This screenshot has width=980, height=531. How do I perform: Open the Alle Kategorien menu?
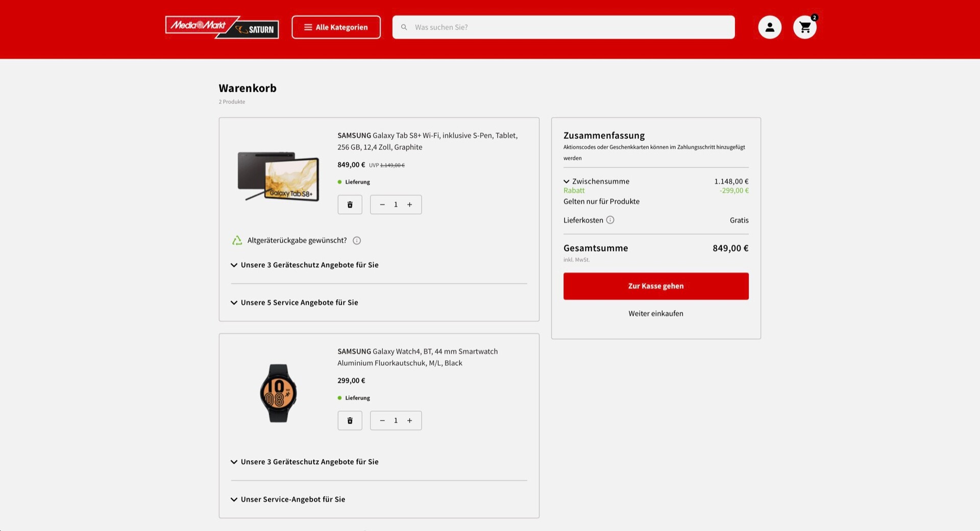(336, 27)
